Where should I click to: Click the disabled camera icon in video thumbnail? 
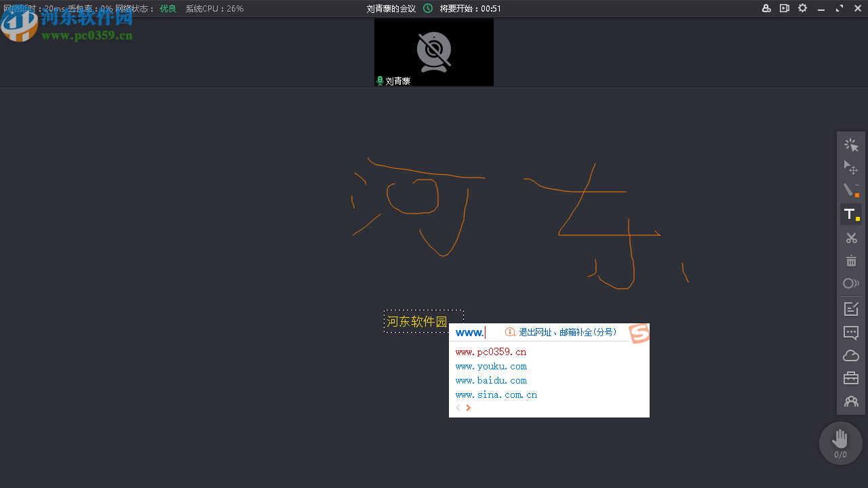[x=433, y=52]
